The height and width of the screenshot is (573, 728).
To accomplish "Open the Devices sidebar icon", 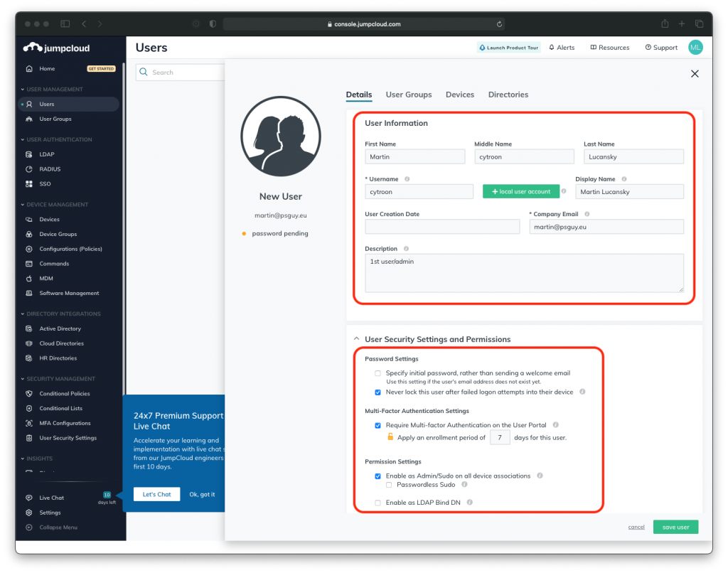I will pyautogui.click(x=29, y=219).
